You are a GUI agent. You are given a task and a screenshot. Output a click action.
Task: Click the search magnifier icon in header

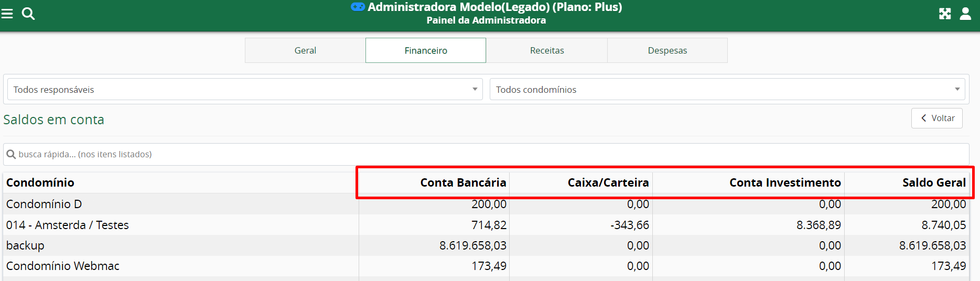click(28, 14)
